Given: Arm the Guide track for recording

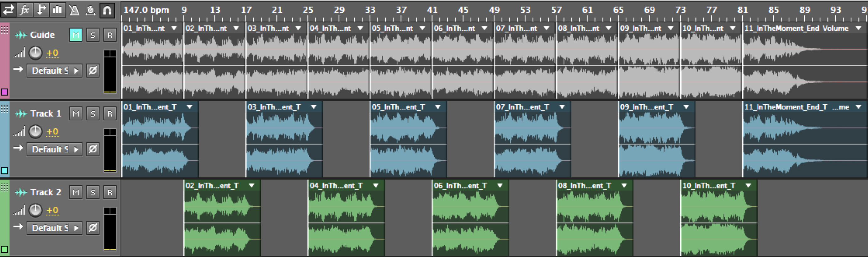Looking at the screenshot, I should pyautogui.click(x=110, y=35).
